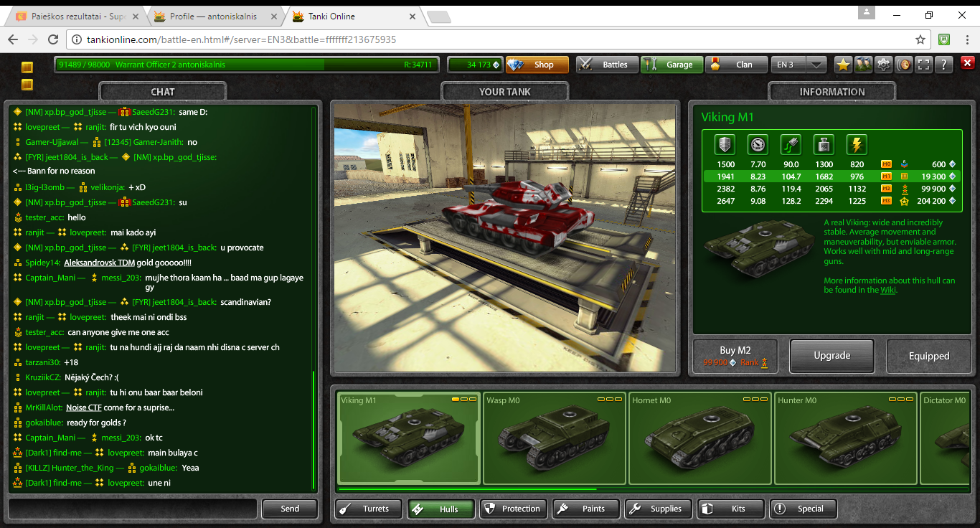Click the crystal balance 34 173 display
This screenshot has width=980, height=528.
click(x=475, y=65)
